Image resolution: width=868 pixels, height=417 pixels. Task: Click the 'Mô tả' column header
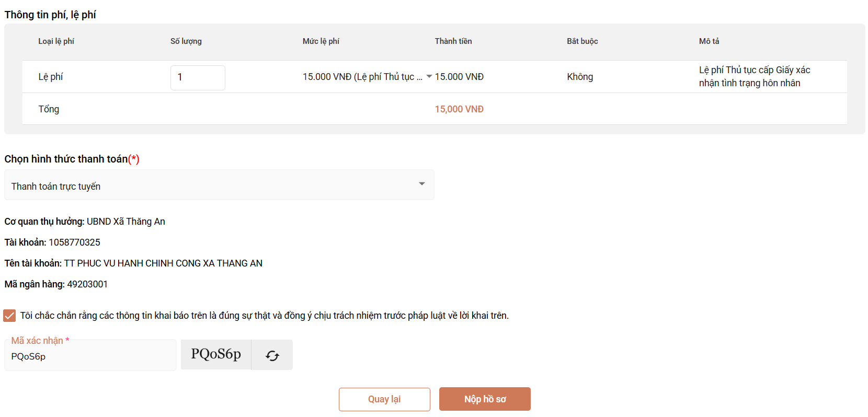tap(709, 41)
